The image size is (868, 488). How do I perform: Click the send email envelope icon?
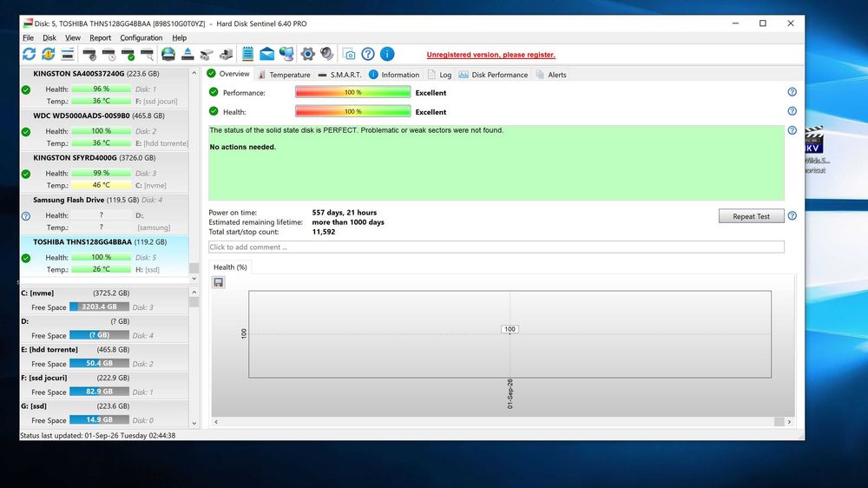[266, 54]
